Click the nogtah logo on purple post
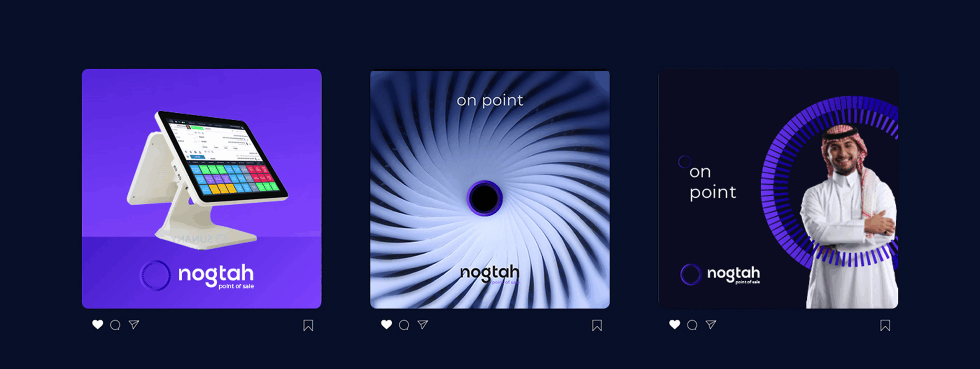This screenshot has height=369, width=980. [197, 275]
